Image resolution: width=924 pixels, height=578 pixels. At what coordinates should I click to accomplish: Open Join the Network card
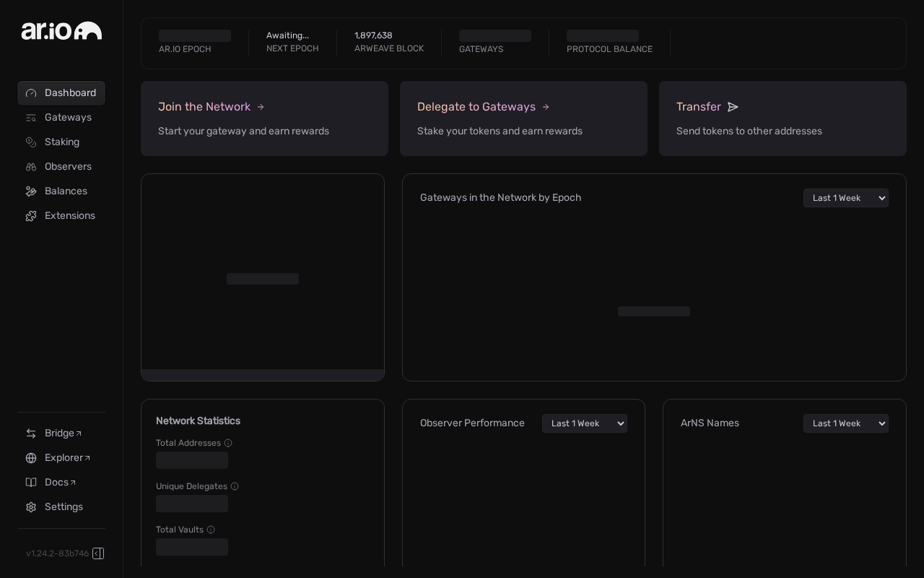tap(264, 118)
